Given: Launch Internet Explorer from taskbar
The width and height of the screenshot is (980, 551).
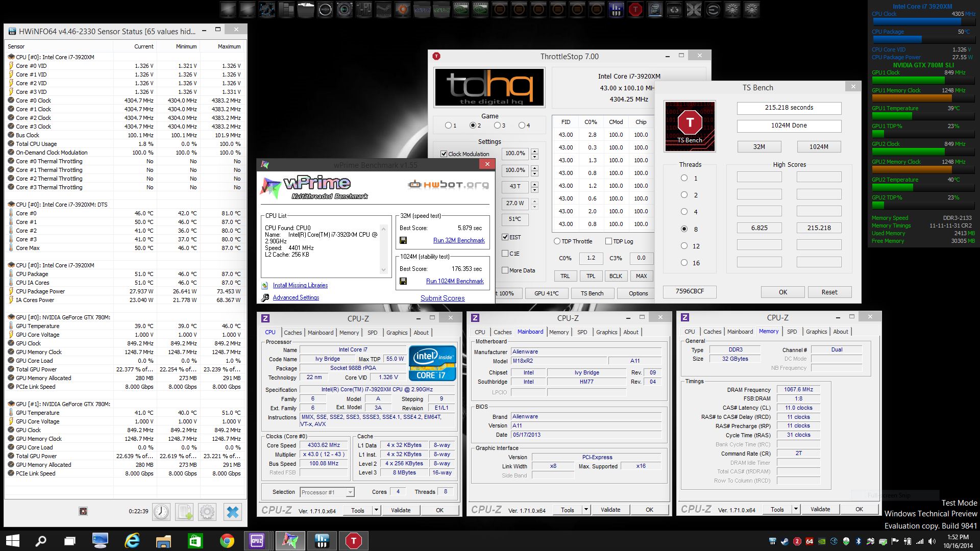Looking at the screenshot, I should [132, 541].
